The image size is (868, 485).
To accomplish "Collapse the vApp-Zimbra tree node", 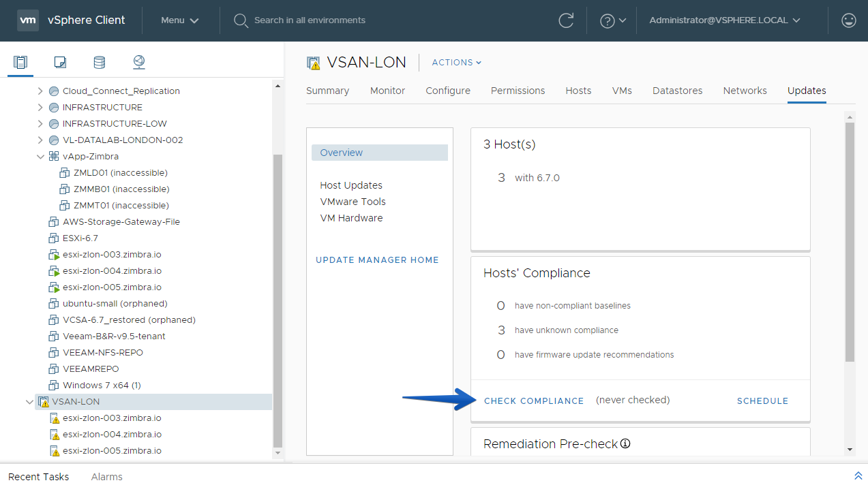I will tap(40, 157).
